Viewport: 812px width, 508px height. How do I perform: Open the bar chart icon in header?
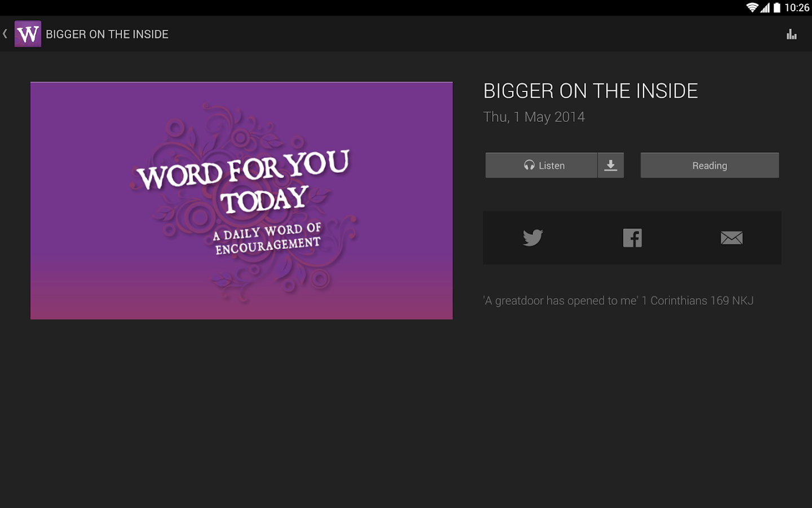(x=792, y=34)
